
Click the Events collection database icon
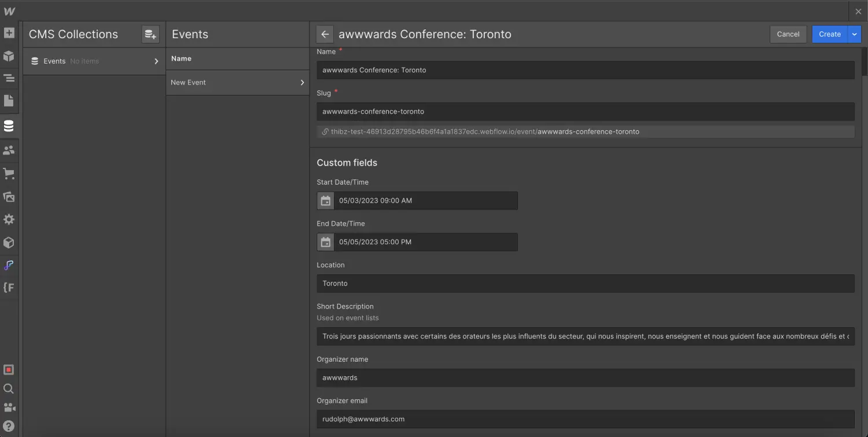coord(35,61)
